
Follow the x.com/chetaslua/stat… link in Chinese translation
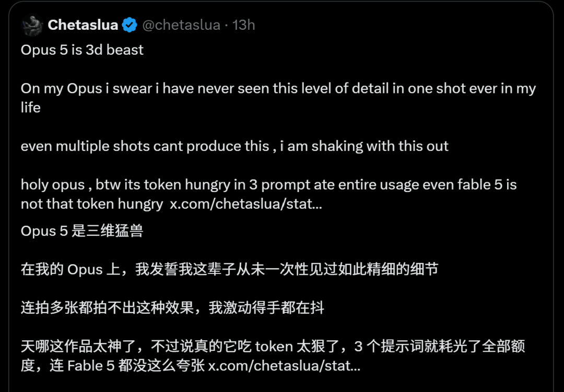tap(284, 366)
